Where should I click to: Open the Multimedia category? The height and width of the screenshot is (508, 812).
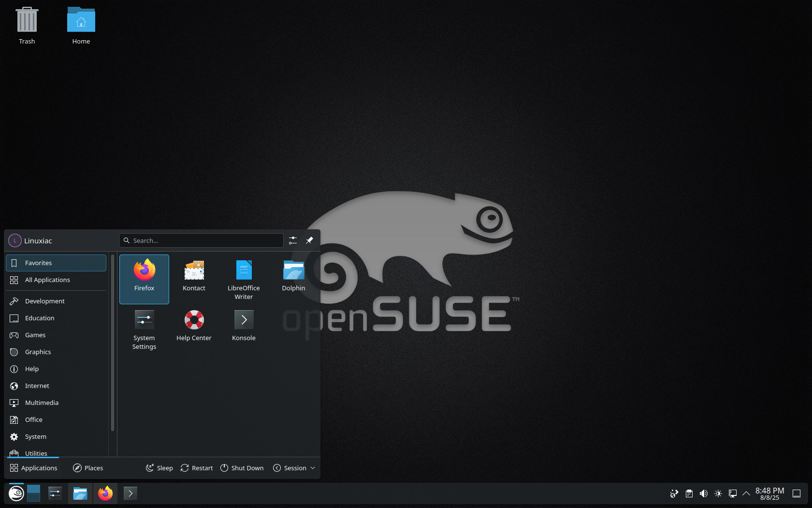56,403
